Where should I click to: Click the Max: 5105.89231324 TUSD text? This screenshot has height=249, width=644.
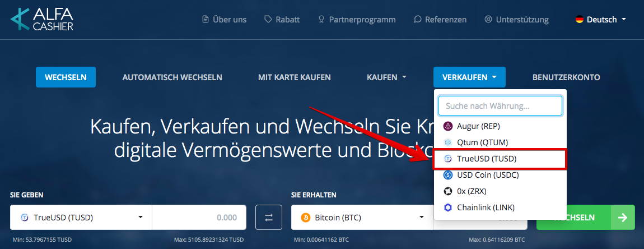click(209, 239)
